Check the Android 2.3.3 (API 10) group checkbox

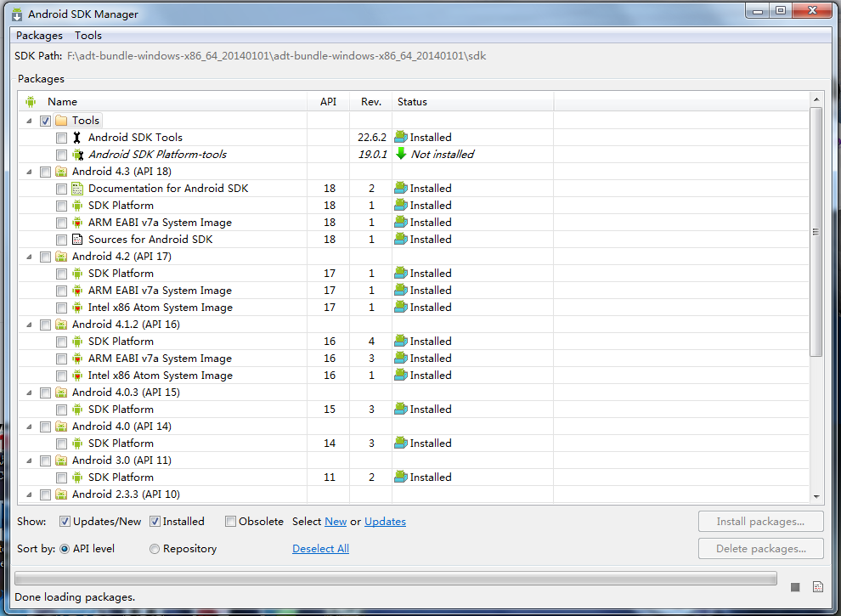(x=45, y=494)
